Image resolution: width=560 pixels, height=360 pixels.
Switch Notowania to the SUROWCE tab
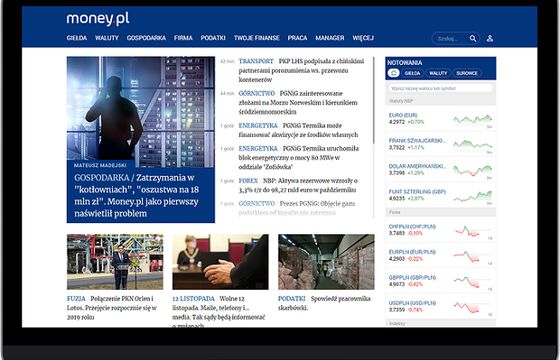pos(467,73)
